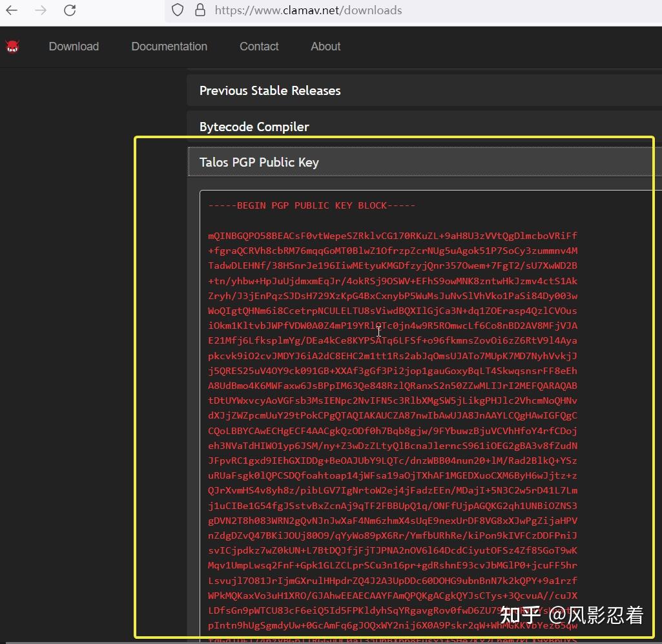This screenshot has height=644, width=662.
Task: Click the BEGIN PGP PUBLIC KEY BLOCK line
Action: 311,205
